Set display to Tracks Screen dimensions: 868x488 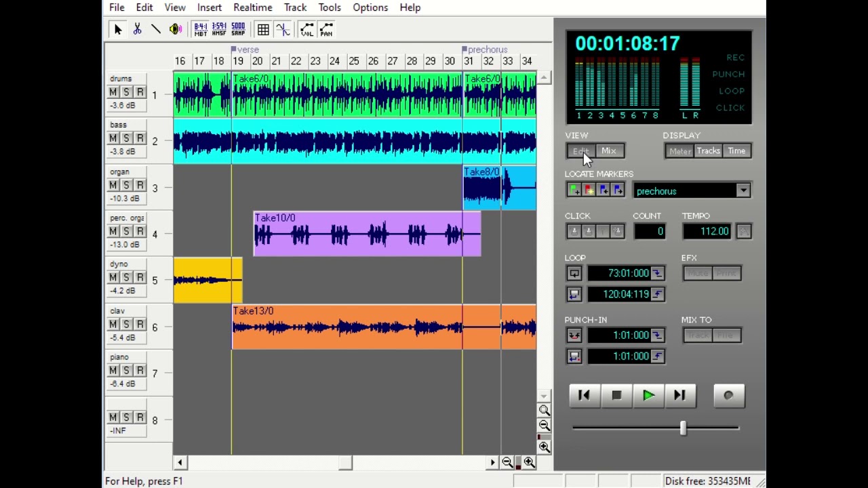[708, 151]
